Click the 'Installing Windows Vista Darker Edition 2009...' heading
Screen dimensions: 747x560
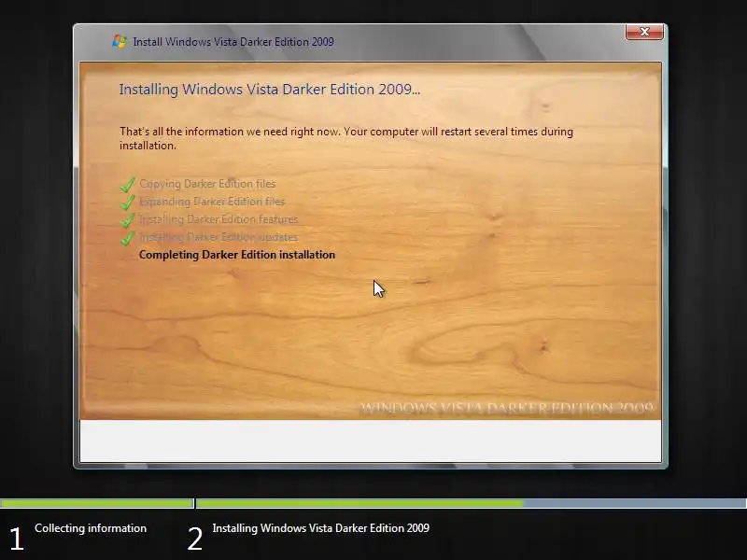click(x=270, y=89)
